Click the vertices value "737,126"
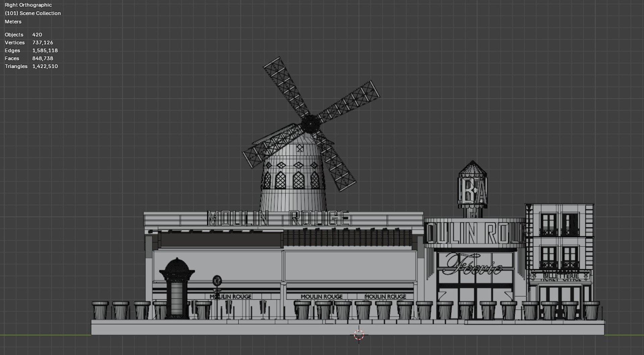This screenshot has height=355, width=644. coord(43,43)
